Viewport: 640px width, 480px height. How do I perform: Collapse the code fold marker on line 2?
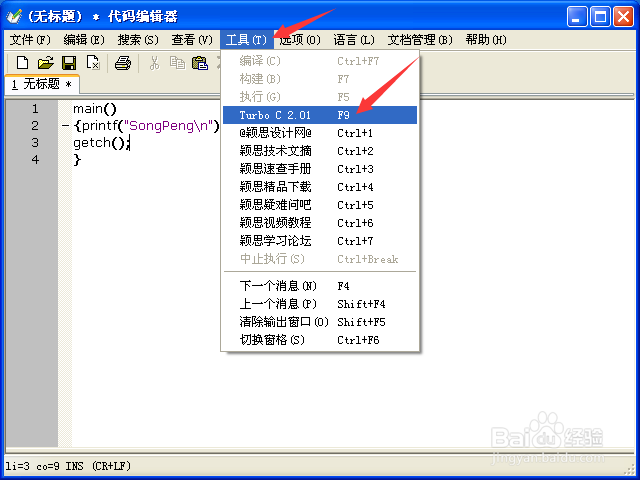tap(65, 126)
